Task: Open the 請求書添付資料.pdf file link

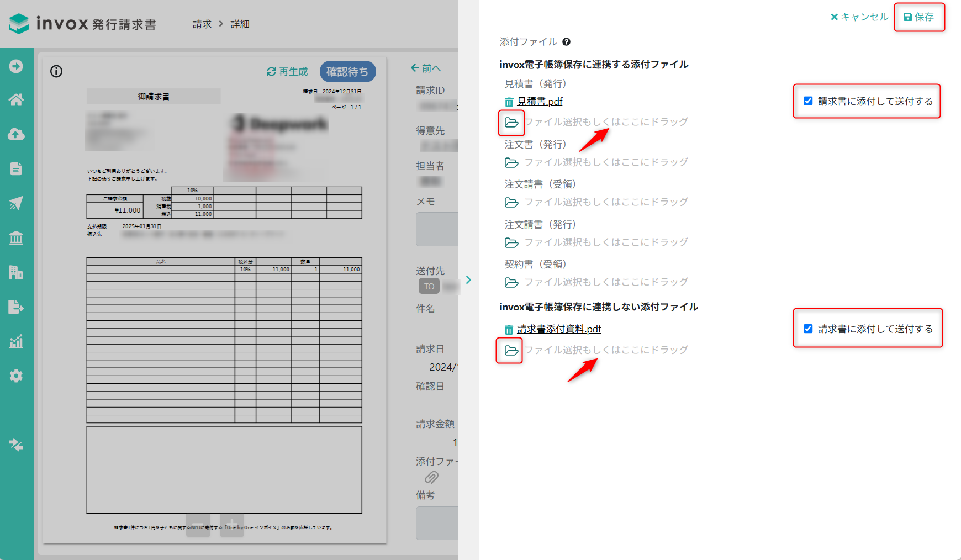Action: click(x=559, y=329)
